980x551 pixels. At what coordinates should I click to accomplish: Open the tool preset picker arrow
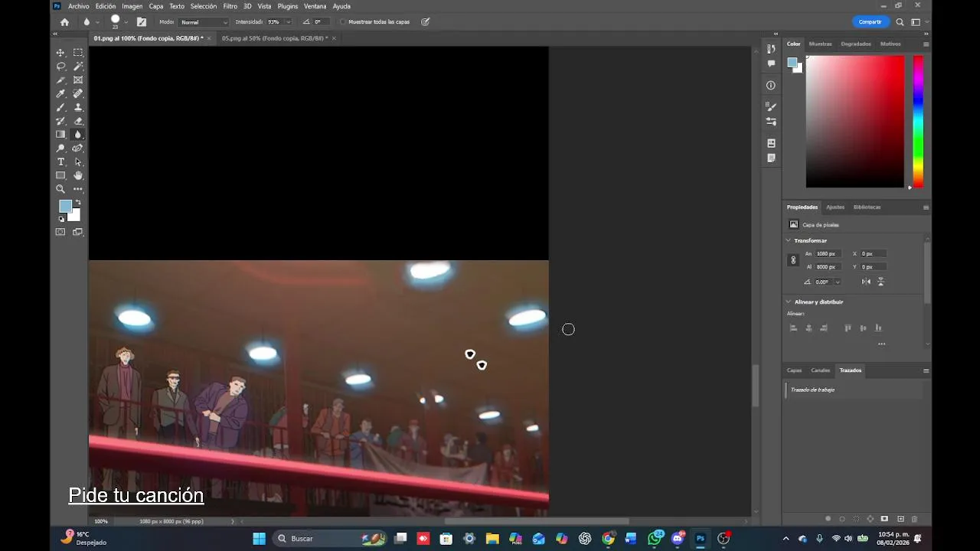point(97,22)
